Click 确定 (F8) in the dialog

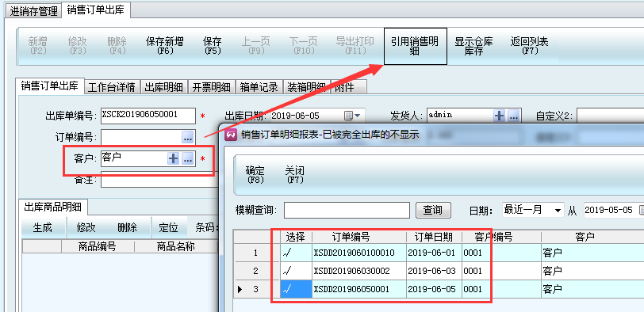coord(255,174)
